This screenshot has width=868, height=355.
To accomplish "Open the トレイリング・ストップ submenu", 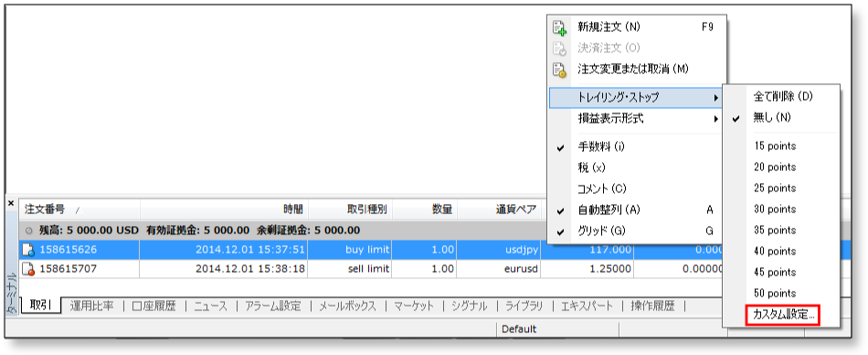I will pos(636,98).
